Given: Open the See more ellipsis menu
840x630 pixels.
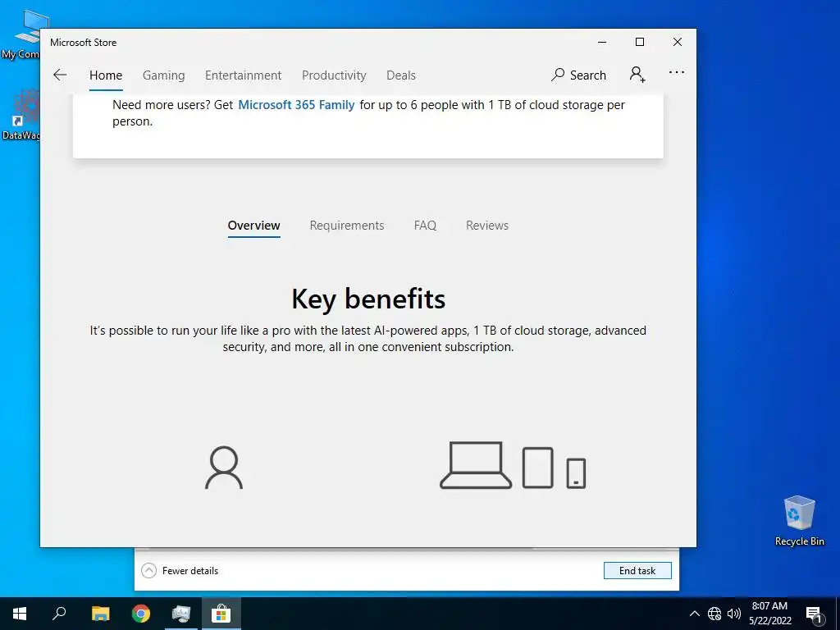Looking at the screenshot, I should (677, 72).
